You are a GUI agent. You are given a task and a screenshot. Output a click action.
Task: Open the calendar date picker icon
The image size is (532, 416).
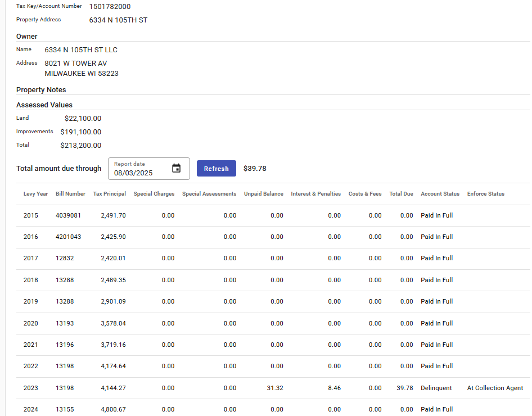[x=176, y=169]
